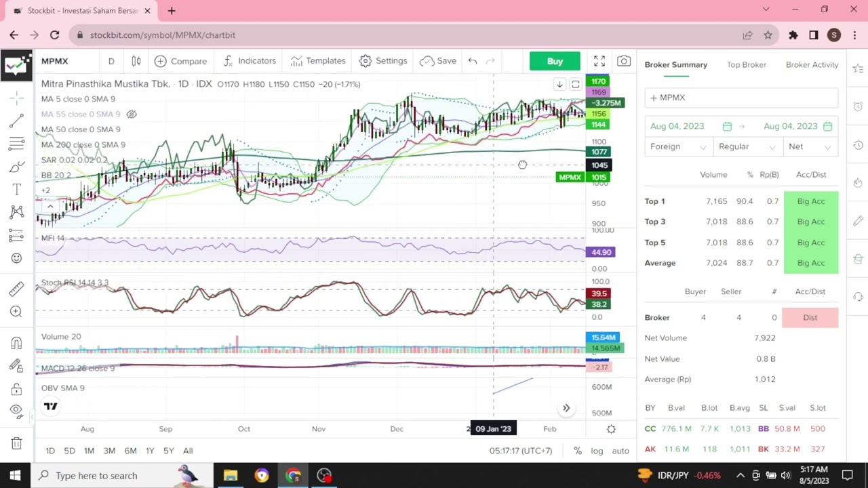Click the TradingView logo on chart
Viewport: 868px width, 488px height.
click(50, 406)
